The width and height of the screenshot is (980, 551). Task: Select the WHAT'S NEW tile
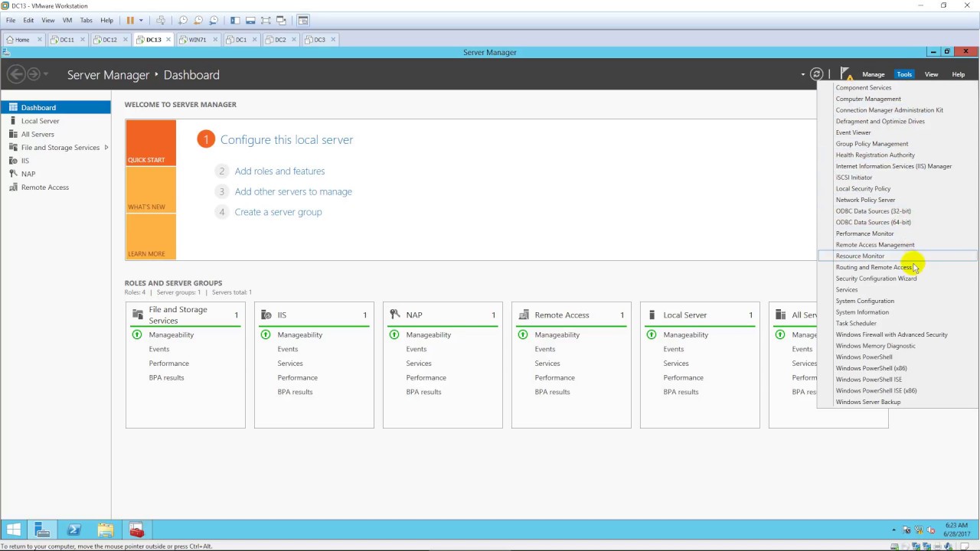151,189
